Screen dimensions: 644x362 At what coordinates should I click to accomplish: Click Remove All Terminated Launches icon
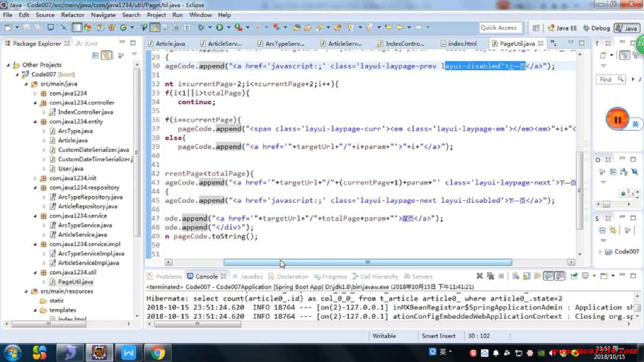[x=490, y=276]
